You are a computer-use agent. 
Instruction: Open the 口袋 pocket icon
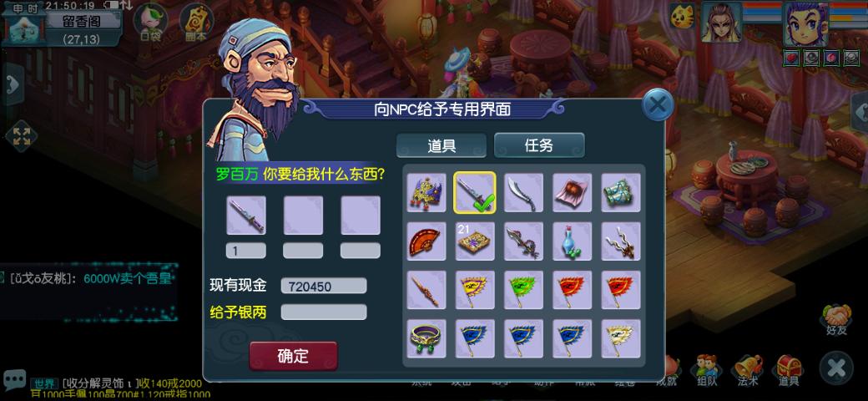(x=150, y=23)
